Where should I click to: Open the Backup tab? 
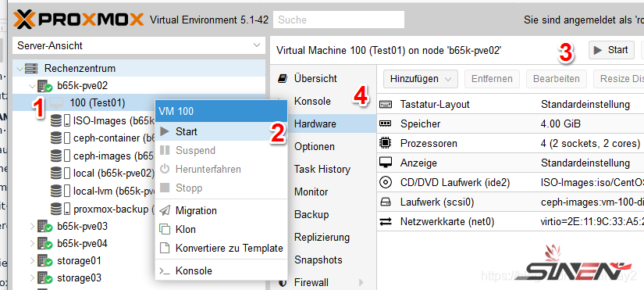[323, 214]
